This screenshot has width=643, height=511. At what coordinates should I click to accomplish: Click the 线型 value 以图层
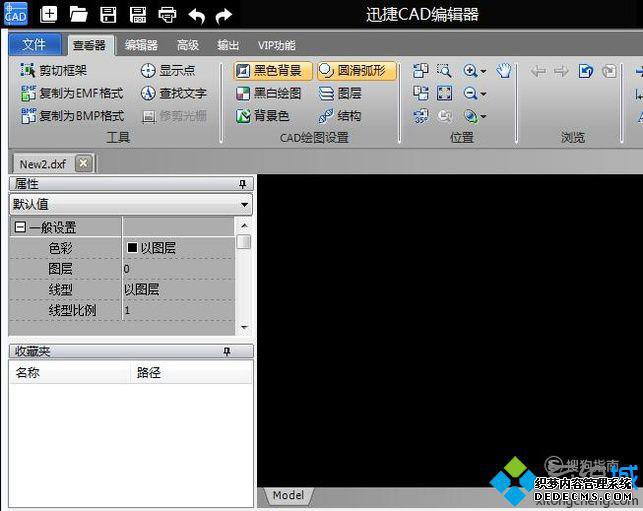(179, 290)
